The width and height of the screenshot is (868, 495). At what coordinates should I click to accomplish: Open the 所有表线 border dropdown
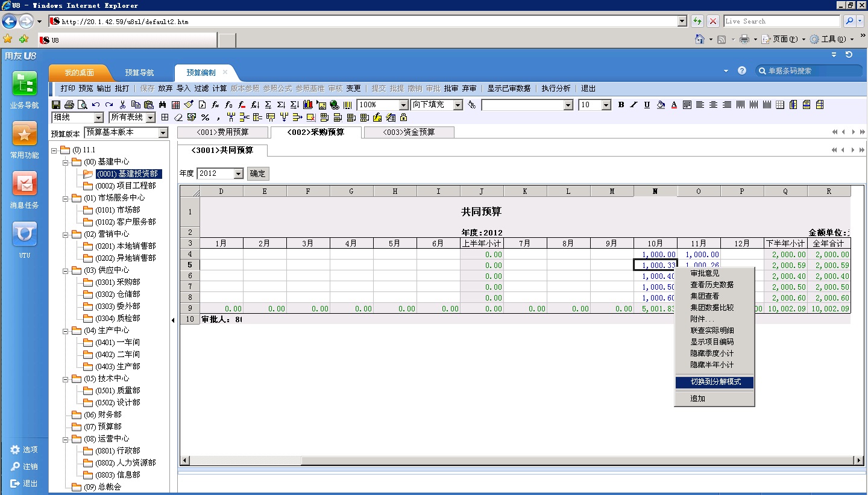coord(150,117)
